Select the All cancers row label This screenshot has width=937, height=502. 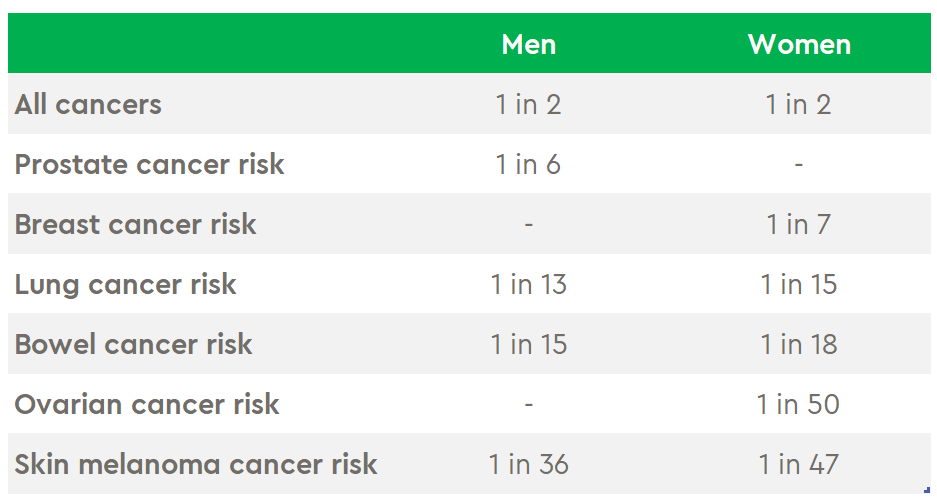click(x=88, y=105)
